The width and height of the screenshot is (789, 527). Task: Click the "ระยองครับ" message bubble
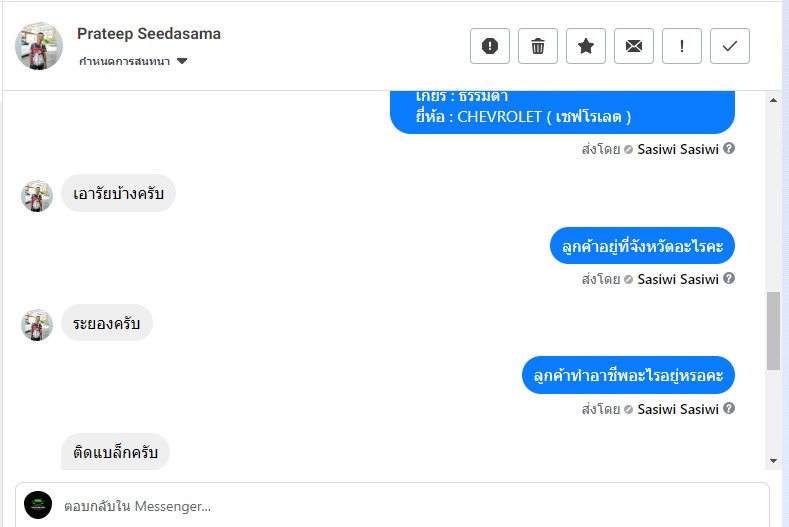106,324
